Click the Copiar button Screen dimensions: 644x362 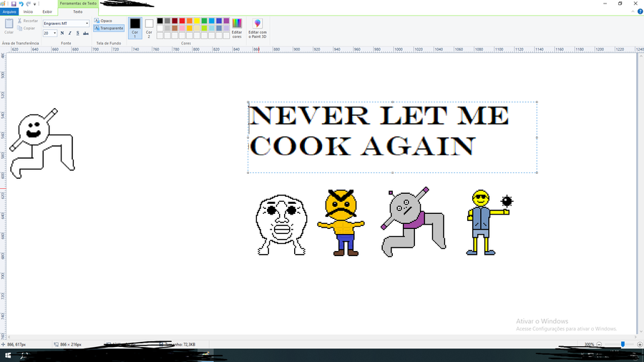click(26, 29)
